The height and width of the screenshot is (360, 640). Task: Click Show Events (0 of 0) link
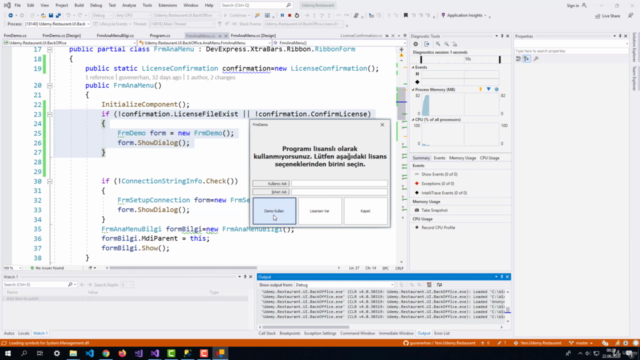click(439, 174)
